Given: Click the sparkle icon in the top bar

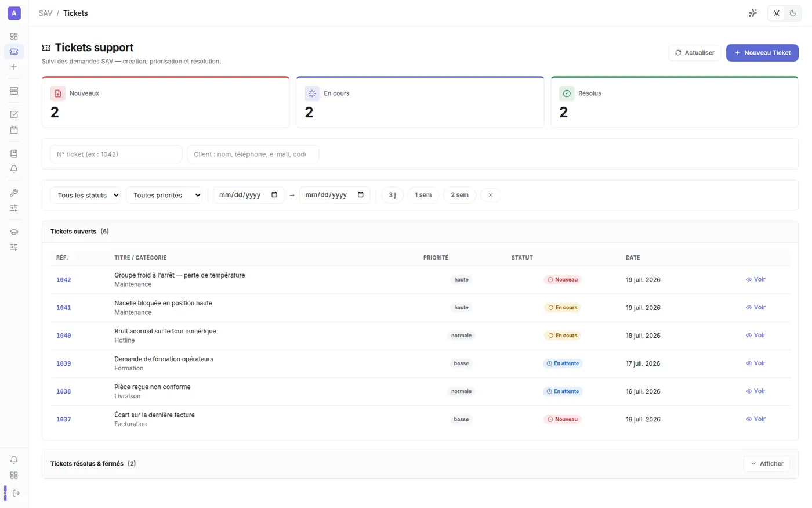Looking at the screenshot, I should [x=753, y=13].
